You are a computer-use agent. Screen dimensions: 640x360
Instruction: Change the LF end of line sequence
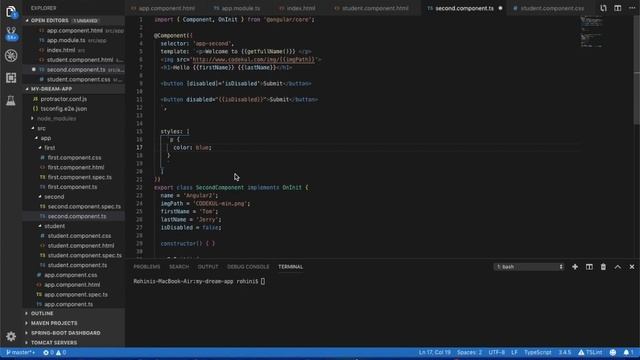[514, 352]
